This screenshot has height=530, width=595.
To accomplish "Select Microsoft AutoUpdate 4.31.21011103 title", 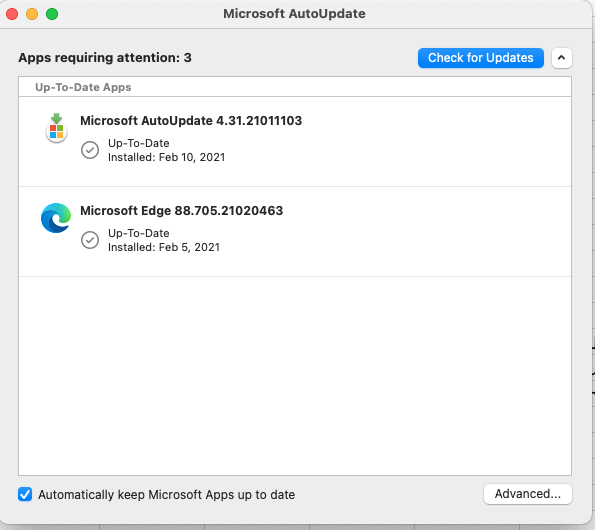I will [x=191, y=121].
